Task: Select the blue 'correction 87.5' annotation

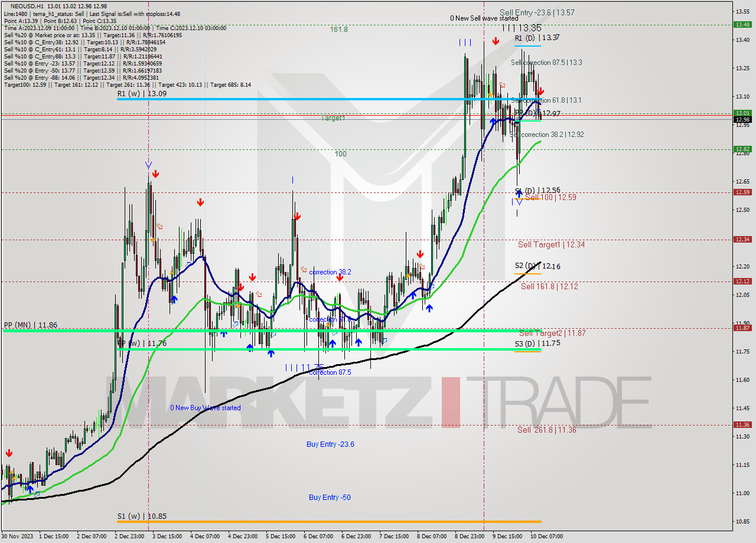Action: [330, 372]
